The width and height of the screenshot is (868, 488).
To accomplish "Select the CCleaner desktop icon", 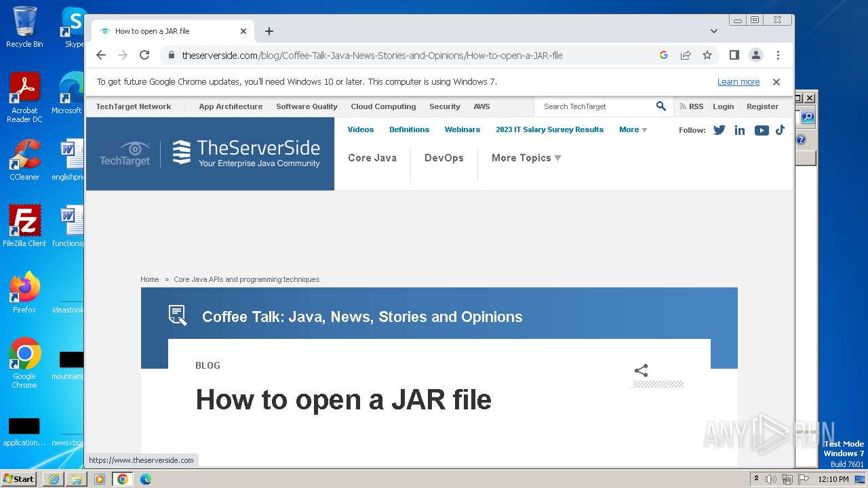I will tap(24, 159).
